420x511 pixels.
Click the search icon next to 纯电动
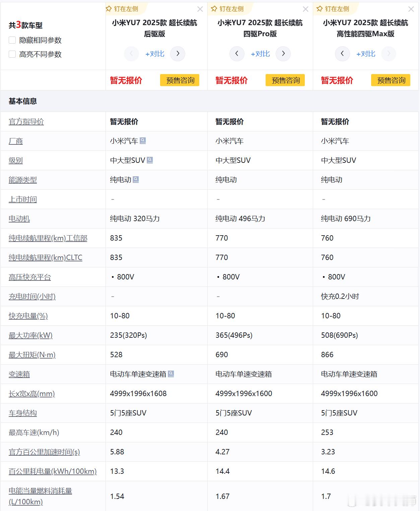tap(136, 180)
